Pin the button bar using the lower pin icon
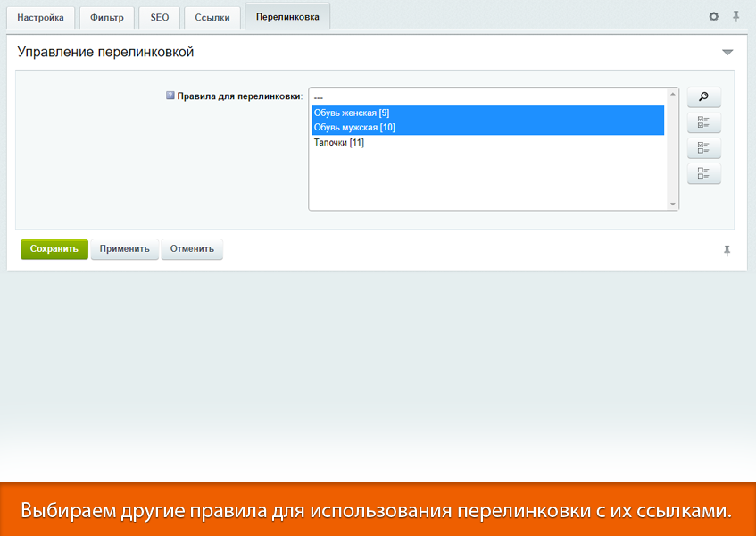This screenshot has height=536, width=756. click(x=727, y=250)
